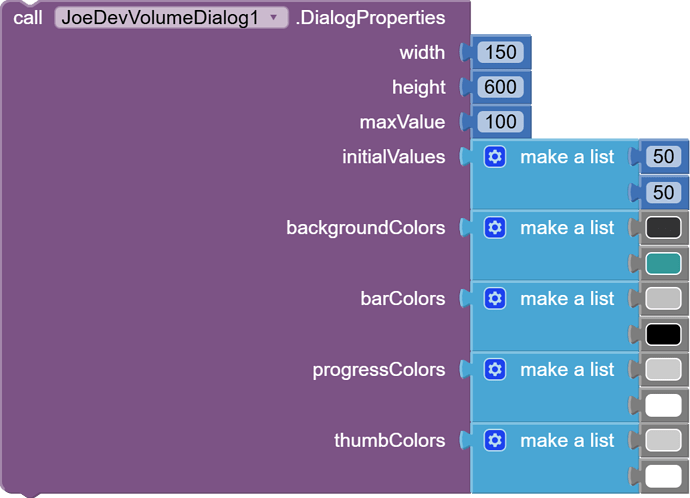Pick the teal backgroundColors swatch

pyautogui.click(x=663, y=263)
